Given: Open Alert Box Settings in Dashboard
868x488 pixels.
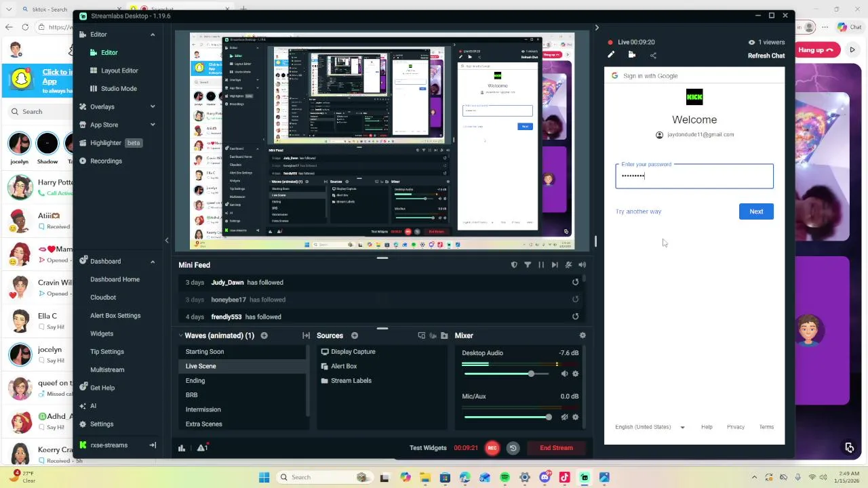Looking at the screenshot, I should tap(115, 315).
